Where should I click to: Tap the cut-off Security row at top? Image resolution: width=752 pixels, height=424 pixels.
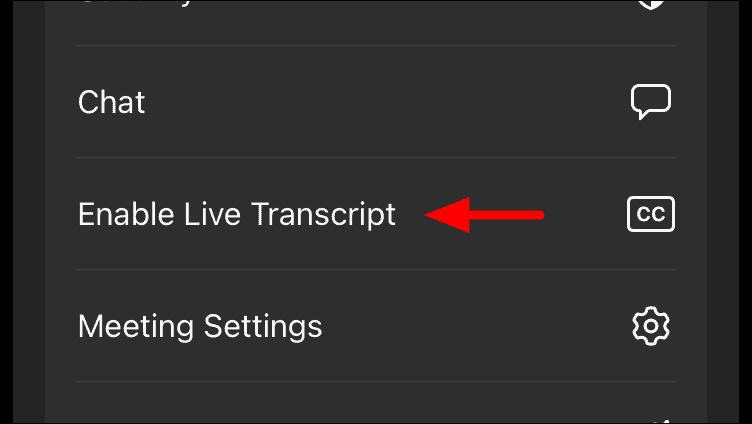pyautogui.click(x=376, y=23)
